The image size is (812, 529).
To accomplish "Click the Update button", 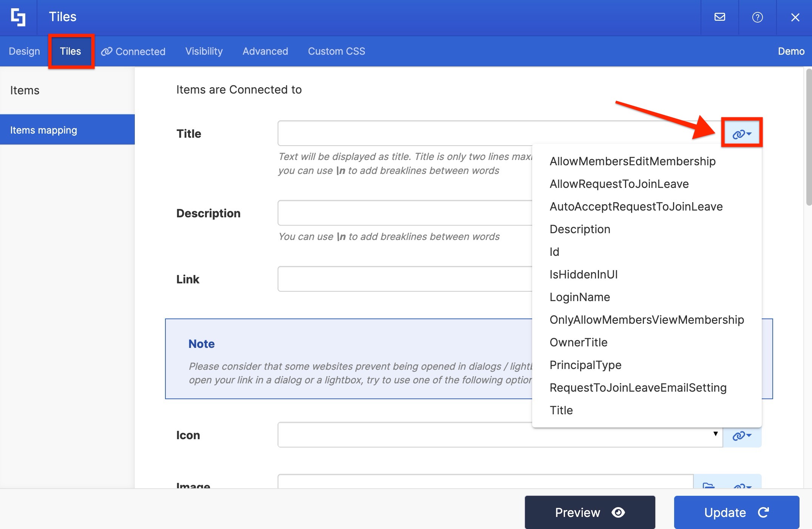I will 736,512.
